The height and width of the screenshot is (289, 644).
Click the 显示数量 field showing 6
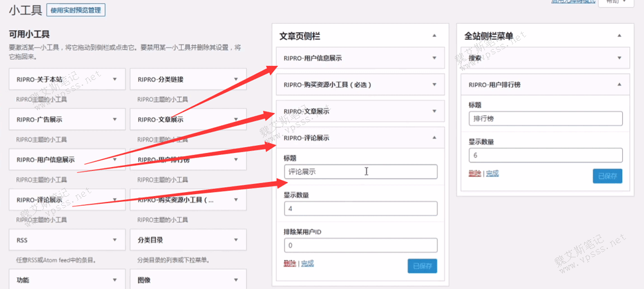coord(545,155)
